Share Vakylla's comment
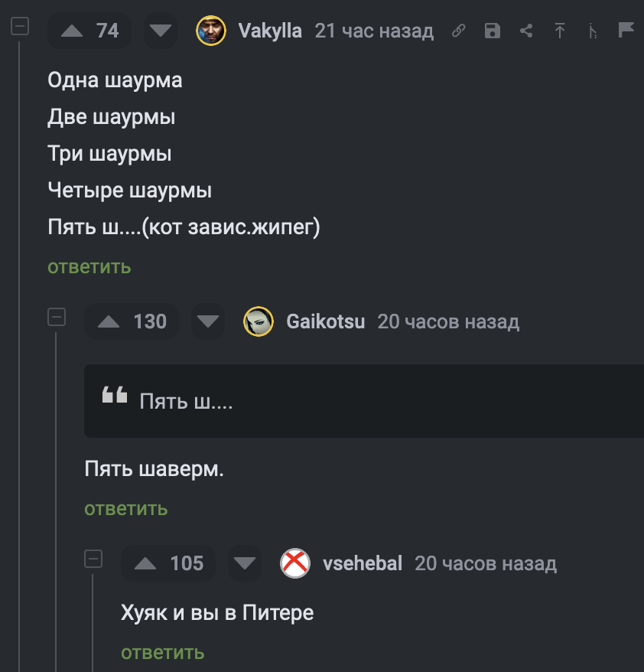The image size is (644, 672). point(525,31)
